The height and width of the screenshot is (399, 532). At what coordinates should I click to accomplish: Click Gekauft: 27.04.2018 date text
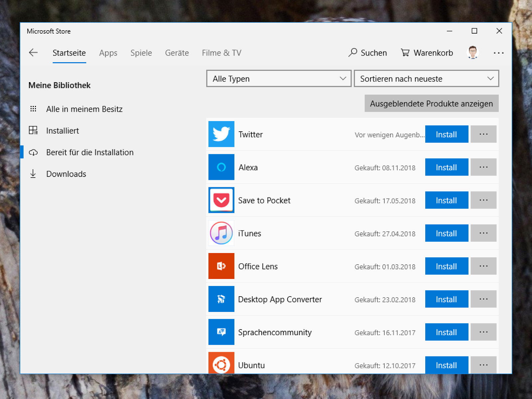385,233
